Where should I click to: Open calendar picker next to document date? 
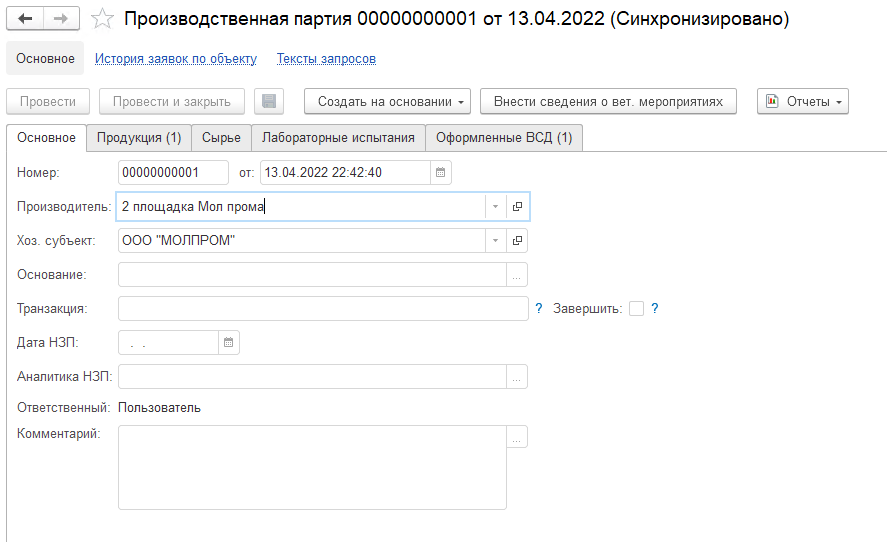tap(440, 173)
